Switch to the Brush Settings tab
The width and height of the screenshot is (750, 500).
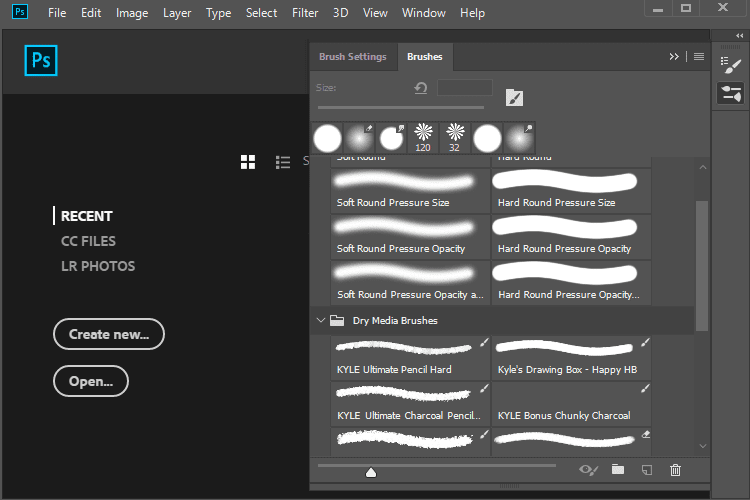click(353, 56)
